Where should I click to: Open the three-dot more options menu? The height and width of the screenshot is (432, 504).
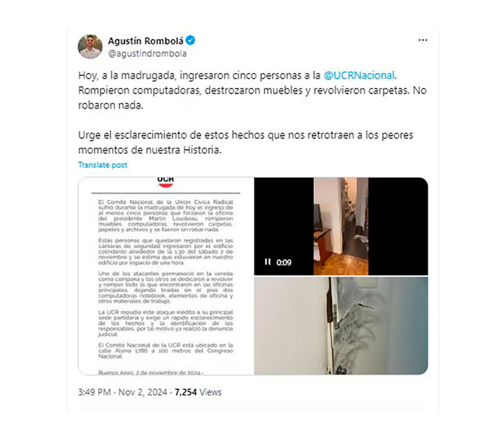tap(423, 40)
